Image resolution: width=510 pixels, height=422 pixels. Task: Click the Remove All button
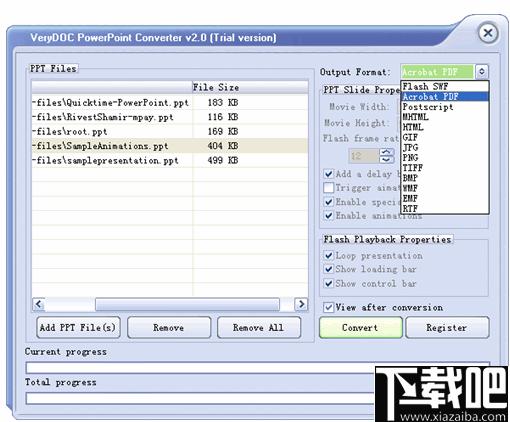(259, 328)
